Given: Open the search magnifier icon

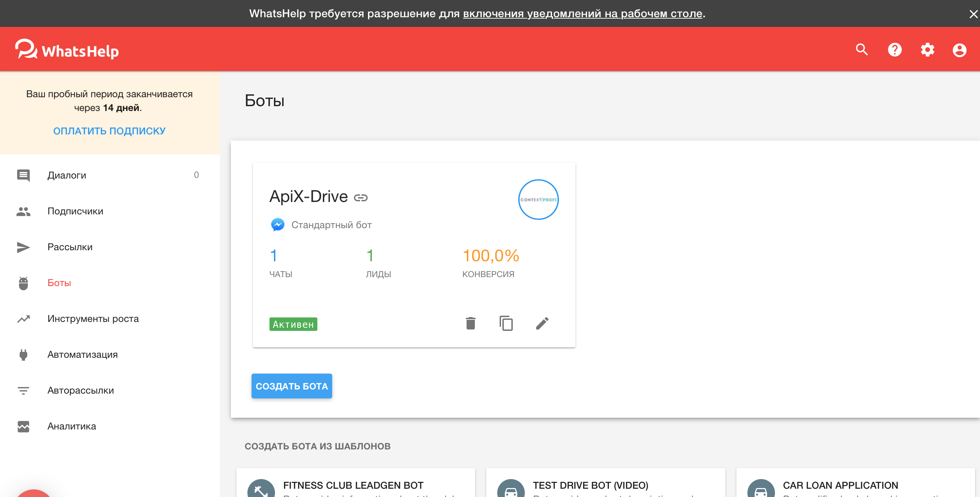Looking at the screenshot, I should (x=862, y=50).
